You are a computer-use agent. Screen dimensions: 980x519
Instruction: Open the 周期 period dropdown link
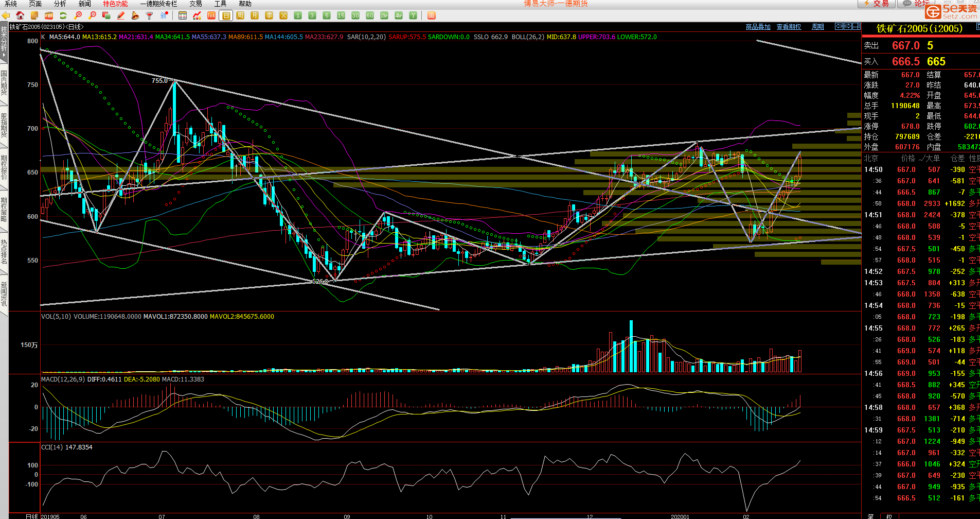click(x=817, y=27)
